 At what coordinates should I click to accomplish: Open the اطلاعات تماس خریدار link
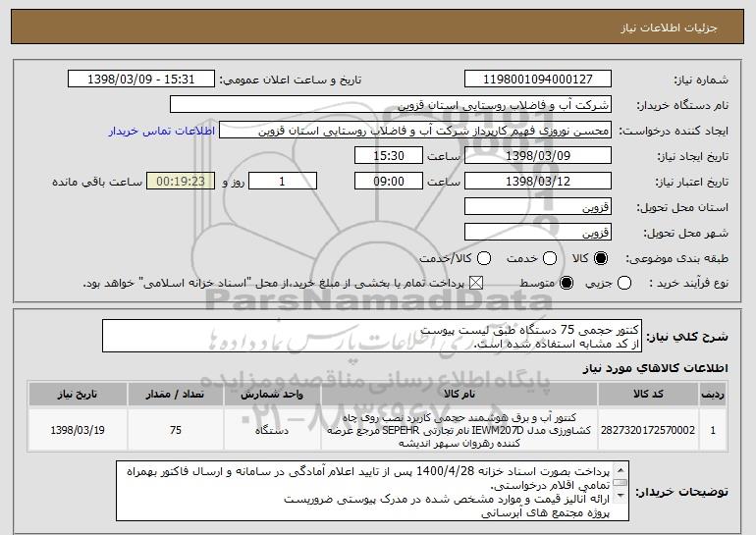click(162, 132)
